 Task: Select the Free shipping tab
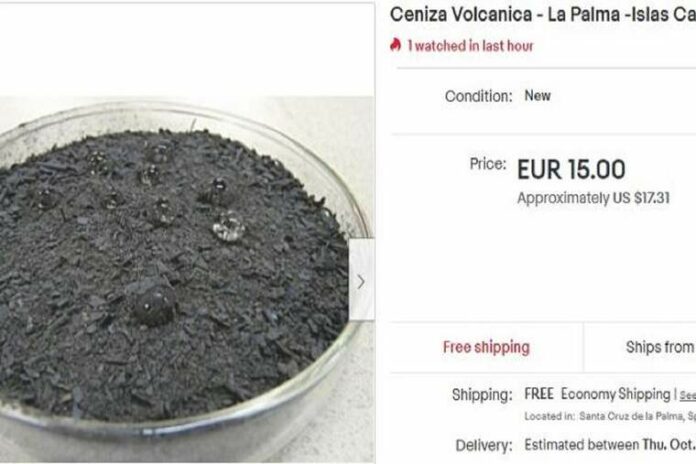click(486, 347)
